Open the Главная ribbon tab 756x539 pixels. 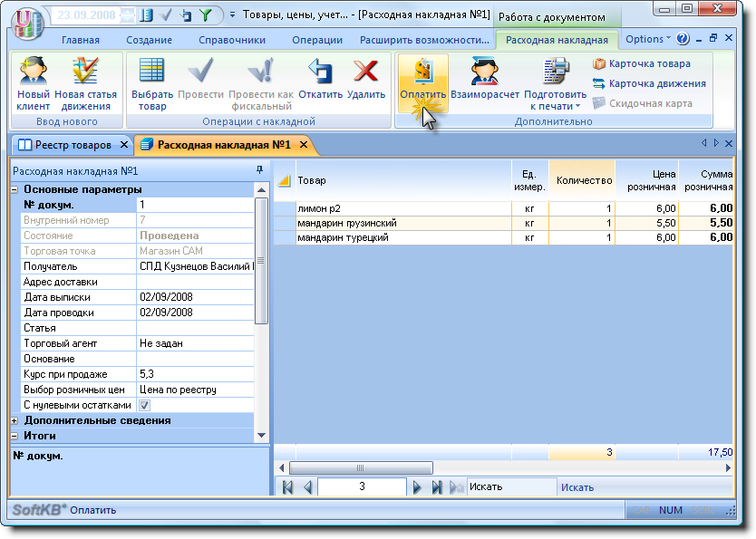click(81, 40)
